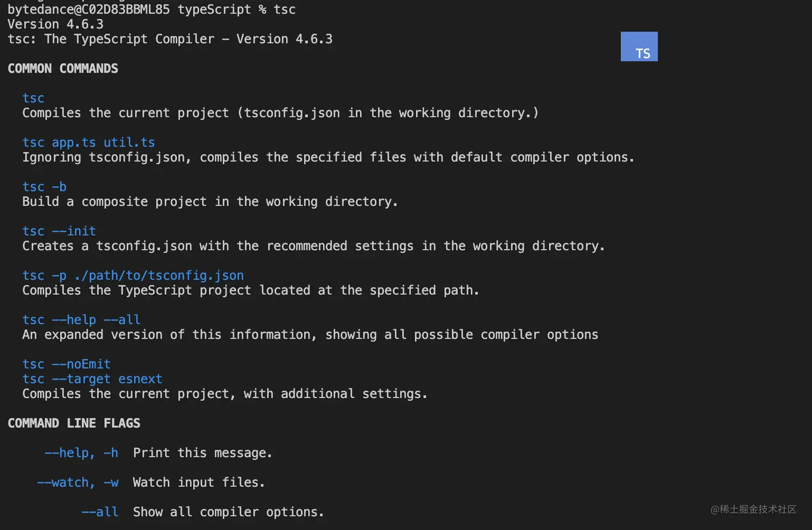This screenshot has height=530, width=812.
Task: Click the first standalone 'tsc' command
Action: click(33, 98)
